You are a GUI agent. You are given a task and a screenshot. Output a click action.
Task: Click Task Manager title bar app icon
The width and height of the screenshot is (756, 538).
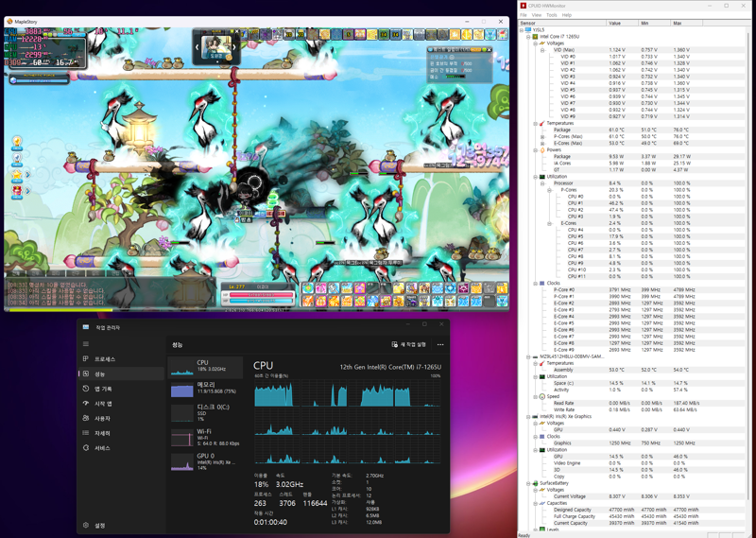86,327
